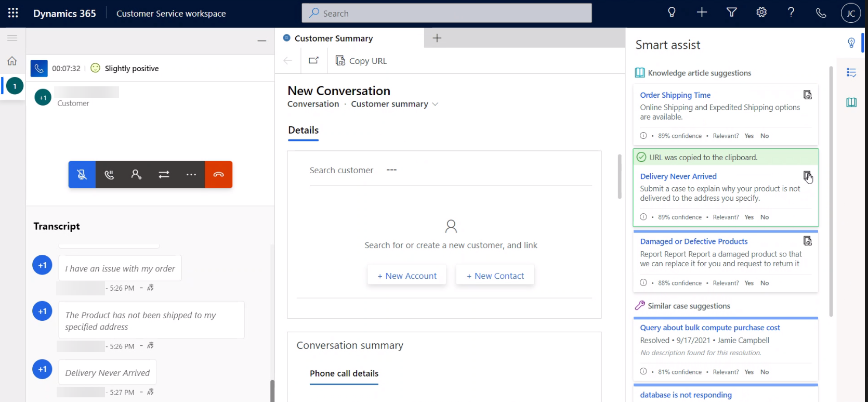Screen dimensions: 868x402
Task: Open a new tab with plus button
Action: click(x=437, y=38)
